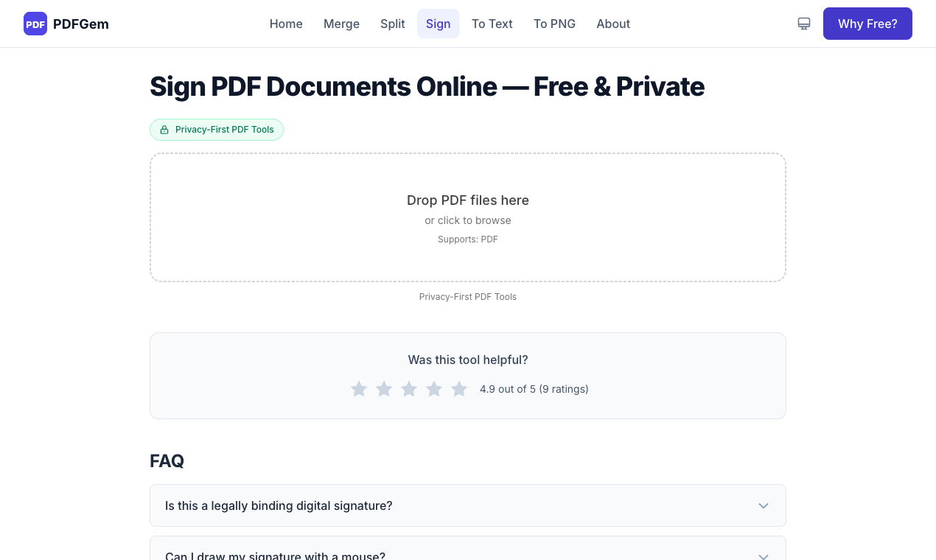Click the PDFGem logo icon
936x560 pixels.
coord(35,24)
